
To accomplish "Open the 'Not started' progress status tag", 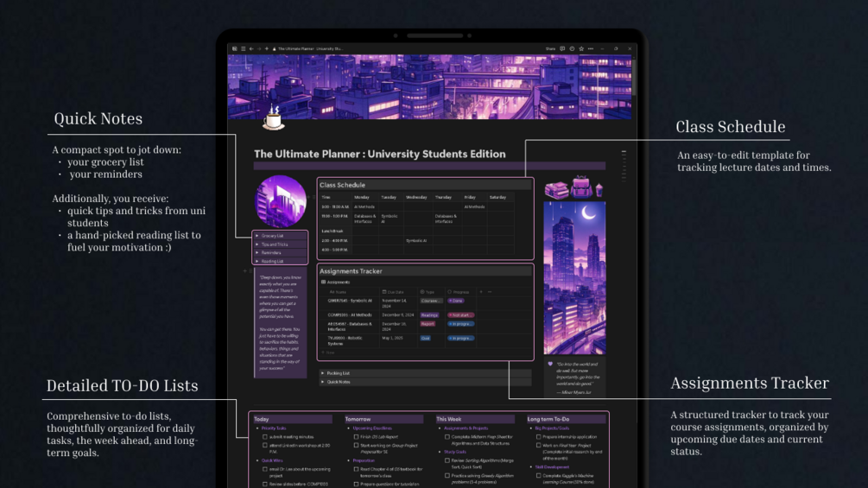I will pyautogui.click(x=460, y=314).
